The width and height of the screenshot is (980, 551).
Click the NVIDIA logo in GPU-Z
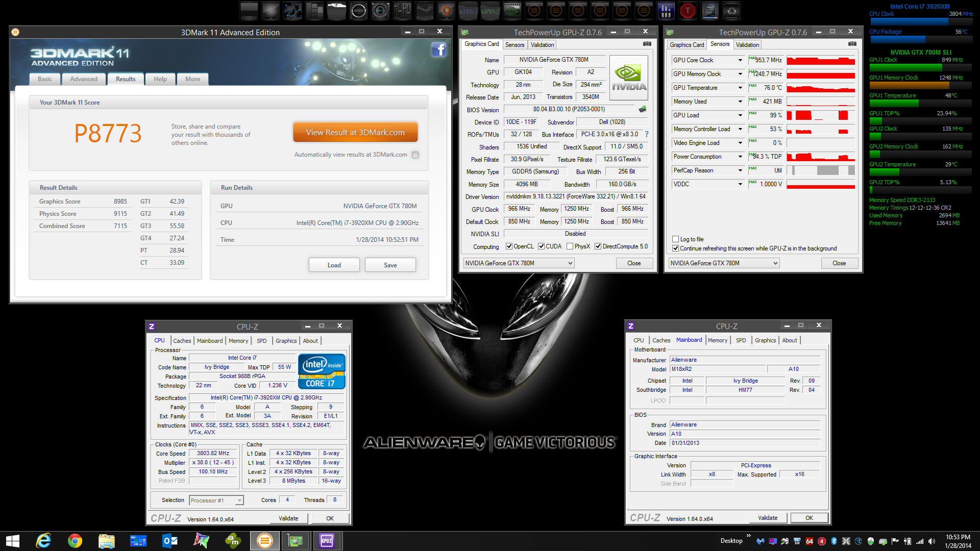click(x=629, y=78)
